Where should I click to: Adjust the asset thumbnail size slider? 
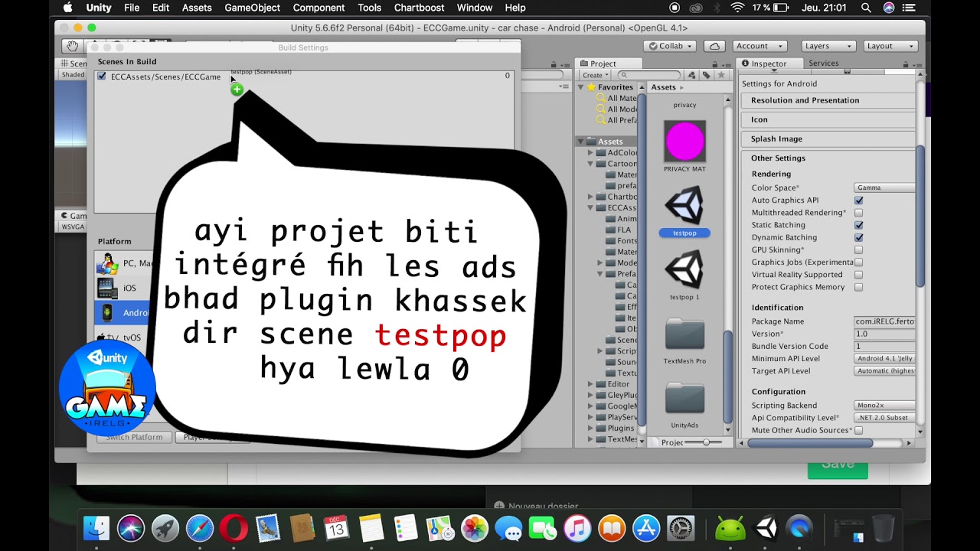(x=706, y=442)
